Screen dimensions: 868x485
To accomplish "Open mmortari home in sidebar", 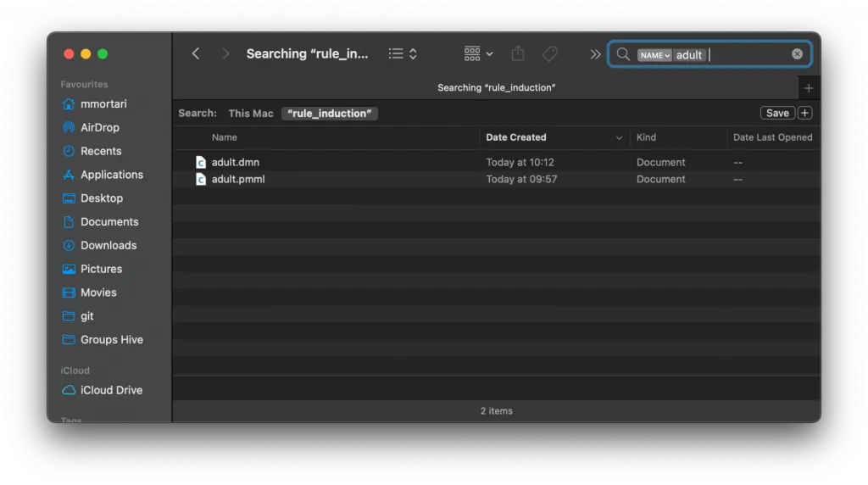I will (103, 104).
